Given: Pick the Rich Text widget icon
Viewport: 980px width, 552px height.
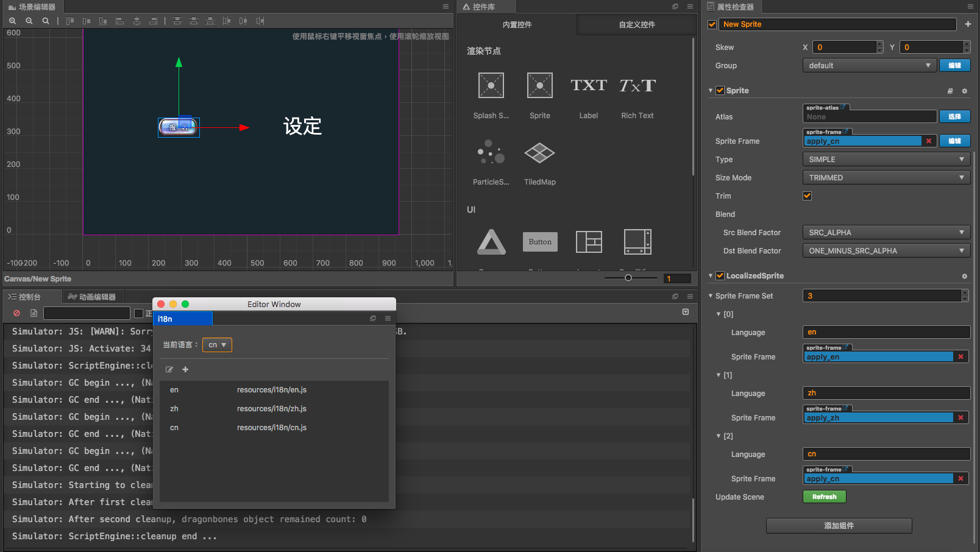Looking at the screenshot, I should pos(637,86).
